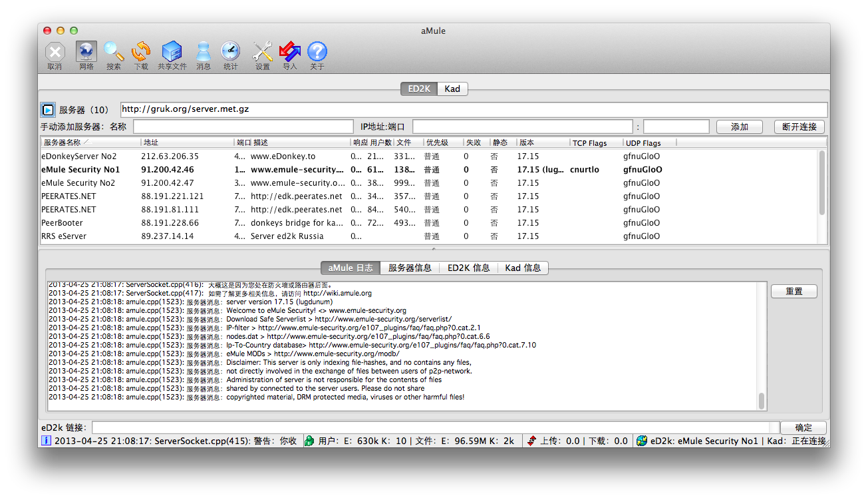This screenshot has height=500, width=868.
Task: Click the IP地址:端口 address field
Action: tap(522, 126)
